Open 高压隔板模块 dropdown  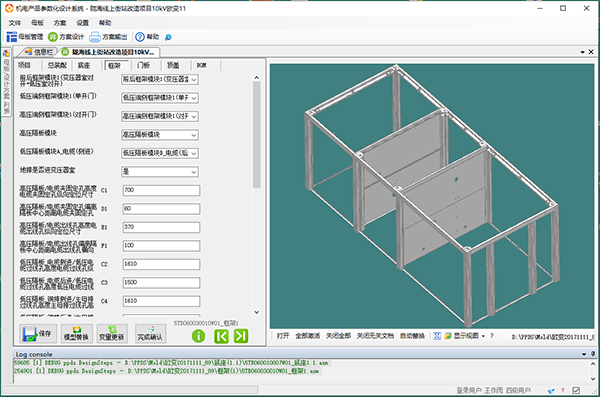click(x=160, y=135)
